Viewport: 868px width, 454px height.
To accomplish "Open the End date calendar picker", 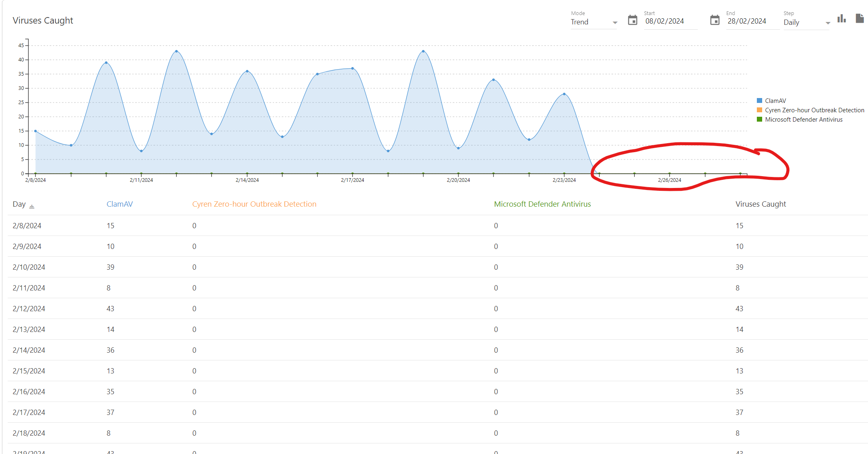I will [x=715, y=20].
